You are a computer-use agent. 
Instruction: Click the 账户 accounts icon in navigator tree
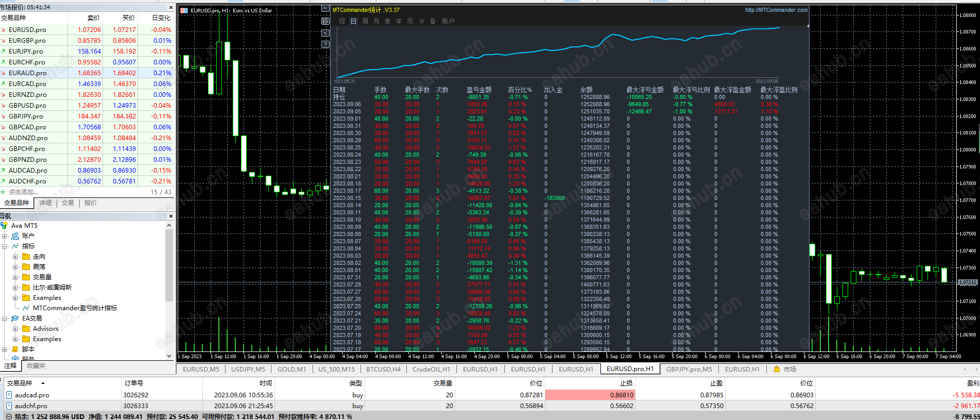tap(15, 236)
